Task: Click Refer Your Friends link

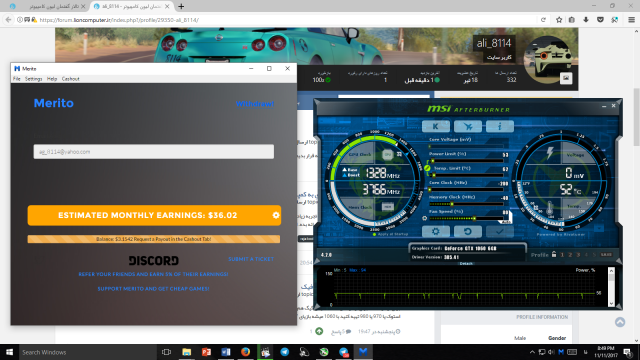Action: [x=153, y=274]
